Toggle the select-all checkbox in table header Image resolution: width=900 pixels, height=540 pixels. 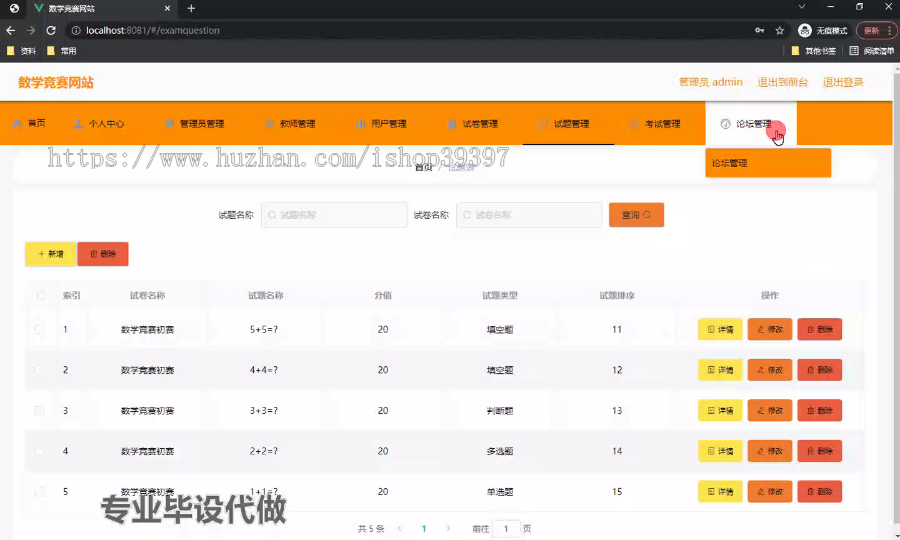(x=41, y=296)
